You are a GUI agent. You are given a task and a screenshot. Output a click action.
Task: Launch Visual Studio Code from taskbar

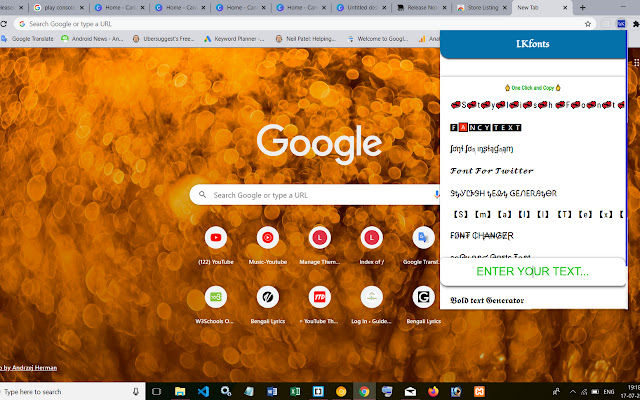[x=203, y=391]
